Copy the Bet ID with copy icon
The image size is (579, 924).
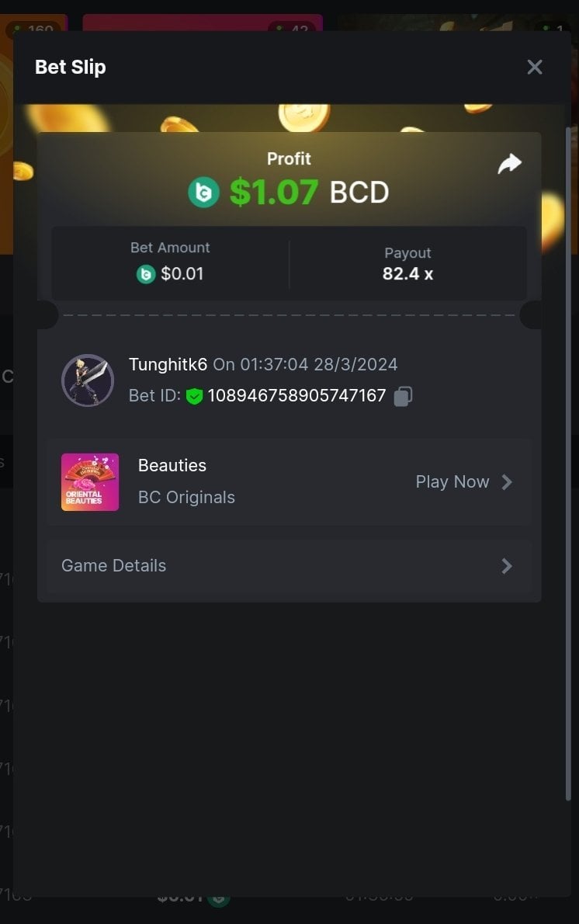pyautogui.click(x=403, y=396)
